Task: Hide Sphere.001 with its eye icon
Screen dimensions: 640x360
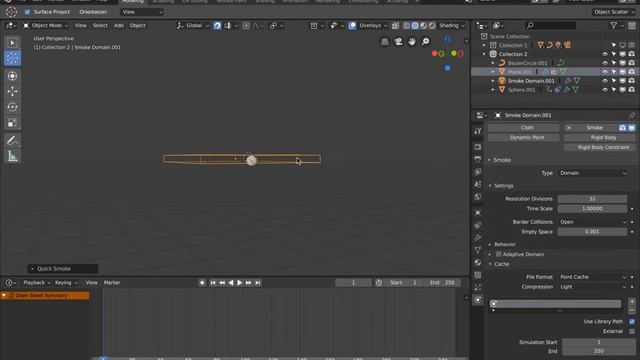Action: (x=605, y=90)
